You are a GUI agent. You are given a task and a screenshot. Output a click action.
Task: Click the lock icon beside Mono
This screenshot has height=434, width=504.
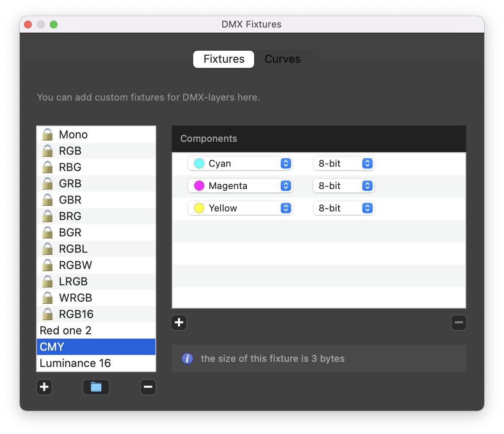(47, 134)
